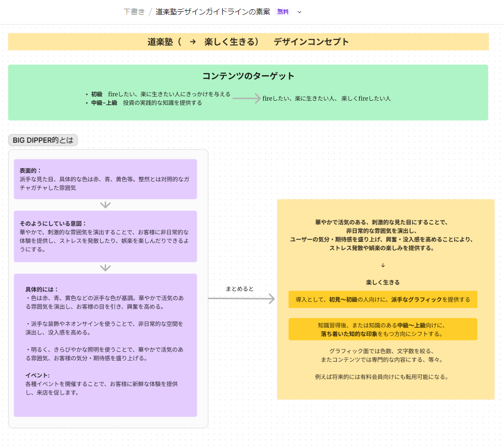Click the gray arrow connector in green box

(x=246, y=98)
